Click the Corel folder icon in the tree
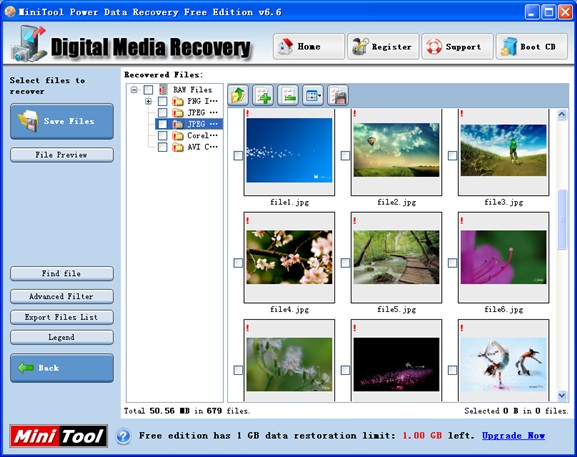Viewport: 577px width, 457px height. (x=178, y=136)
